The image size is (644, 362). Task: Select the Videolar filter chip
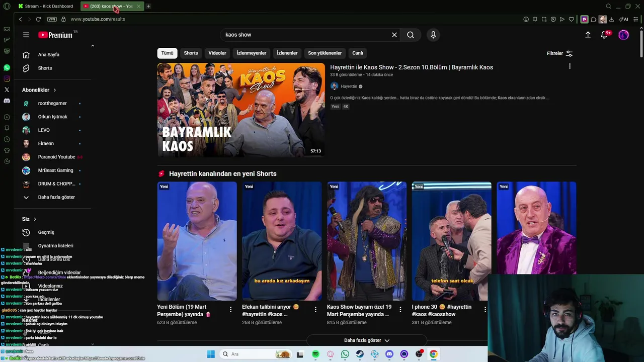coord(217,53)
